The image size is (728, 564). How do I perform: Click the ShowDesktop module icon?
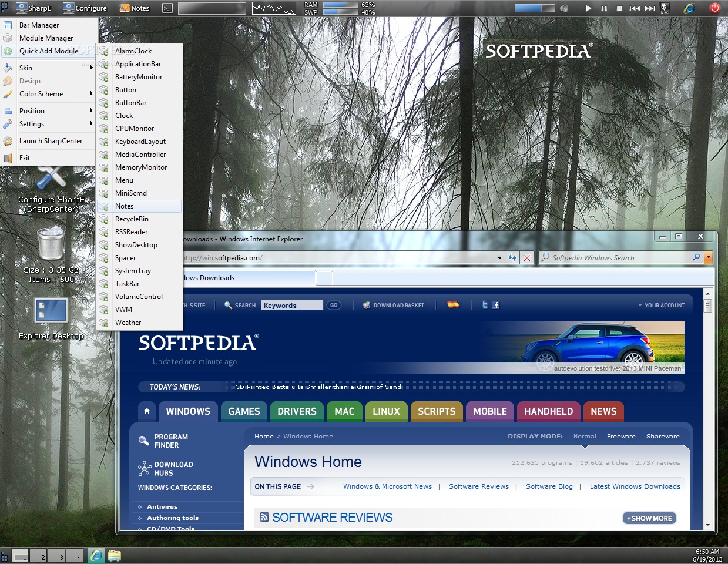click(104, 245)
